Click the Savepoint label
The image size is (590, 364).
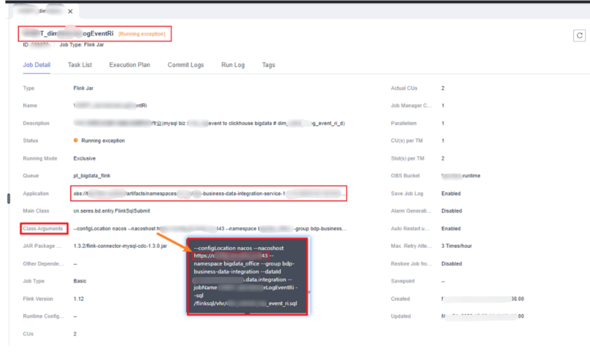[403, 281]
